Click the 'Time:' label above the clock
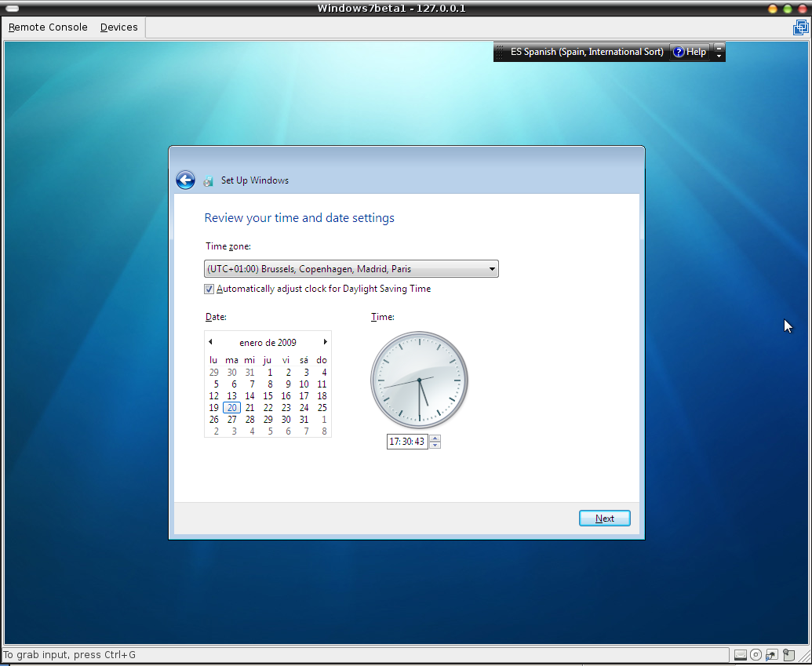 coord(383,317)
